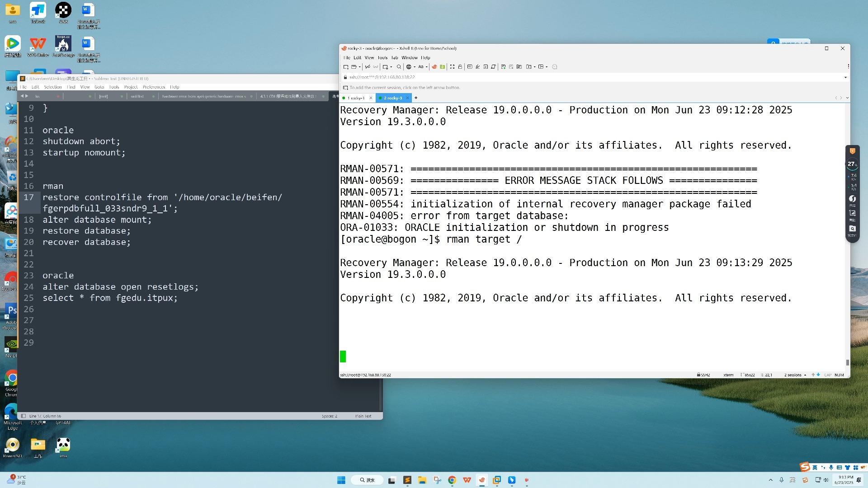The height and width of the screenshot is (488, 868).
Task: Open the Xshell Tab menu
Action: 395,58
